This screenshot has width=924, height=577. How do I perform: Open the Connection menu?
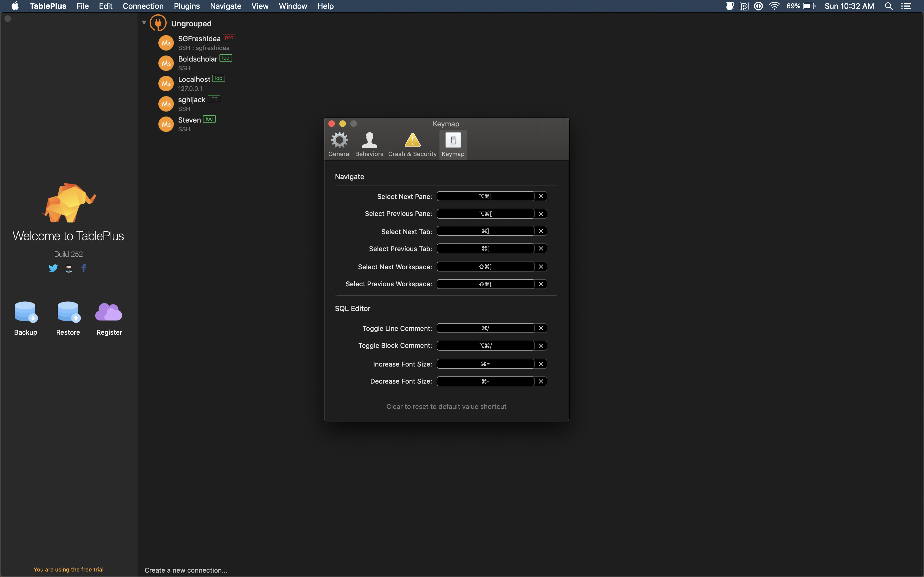[143, 6]
